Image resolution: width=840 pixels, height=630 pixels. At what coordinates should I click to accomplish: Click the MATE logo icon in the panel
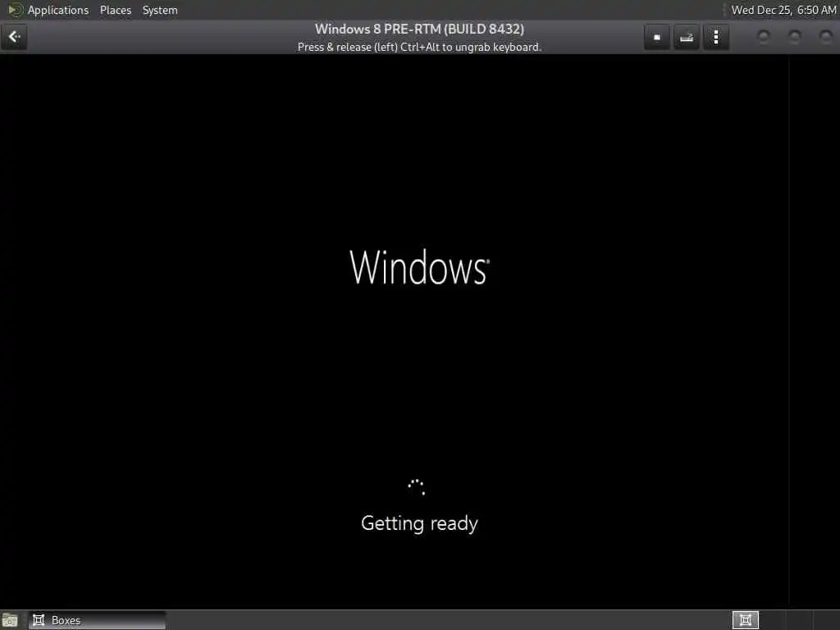click(x=15, y=10)
